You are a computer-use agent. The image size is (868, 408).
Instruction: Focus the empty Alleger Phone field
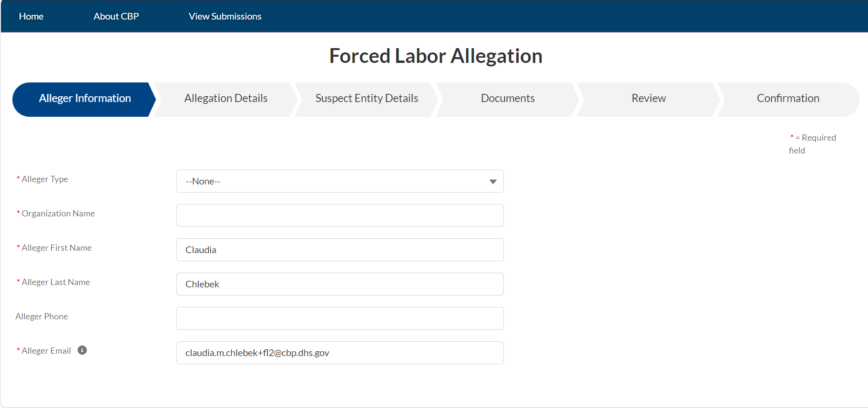(340, 318)
